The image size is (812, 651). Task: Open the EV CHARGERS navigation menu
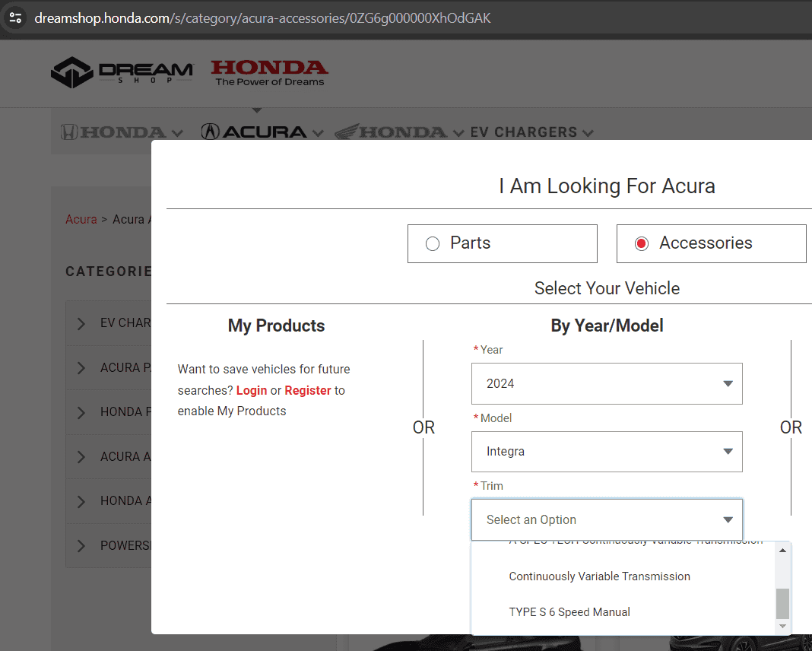pyautogui.click(x=524, y=131)
